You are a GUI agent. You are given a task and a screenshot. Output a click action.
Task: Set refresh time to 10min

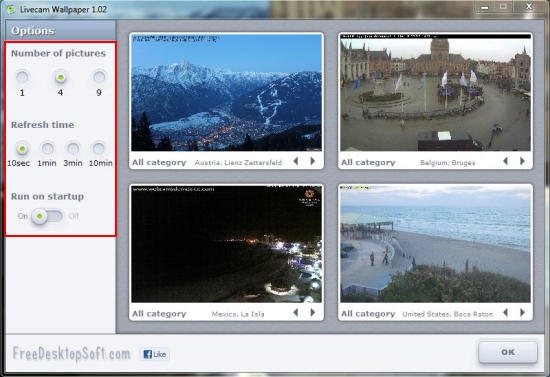tap(99, 149)
